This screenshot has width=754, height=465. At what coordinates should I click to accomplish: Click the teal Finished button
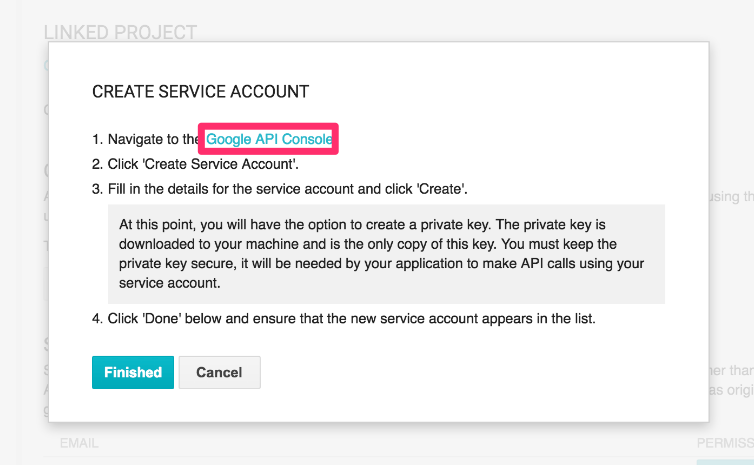coord(133,372)
